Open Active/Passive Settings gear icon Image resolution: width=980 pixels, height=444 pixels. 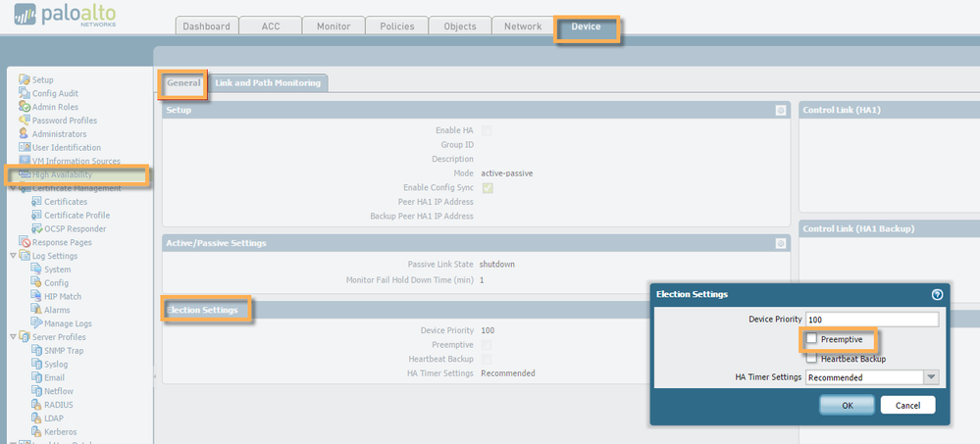coord(781,243)
